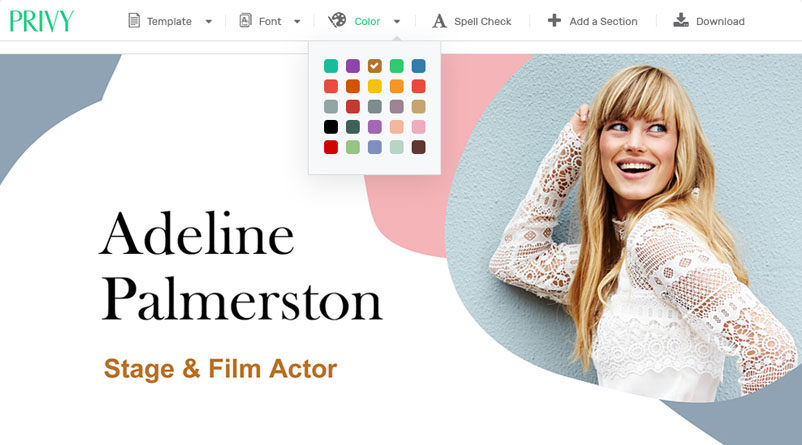Click the Color palette icon
This screenshot has height=445, width=802.
pos(337,20)
